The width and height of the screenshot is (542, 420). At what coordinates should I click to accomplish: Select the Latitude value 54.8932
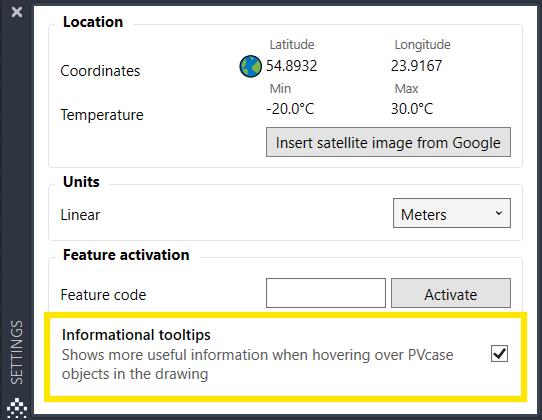[291, 66]
